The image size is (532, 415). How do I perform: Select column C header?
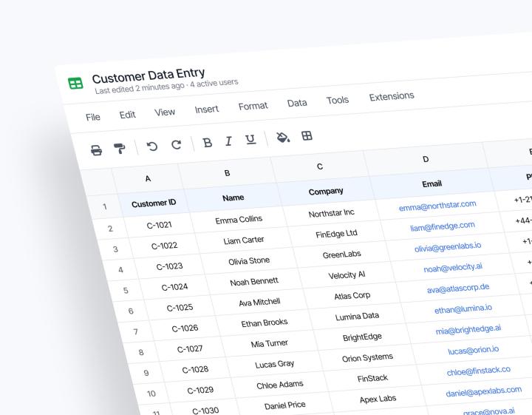point(320,166)
